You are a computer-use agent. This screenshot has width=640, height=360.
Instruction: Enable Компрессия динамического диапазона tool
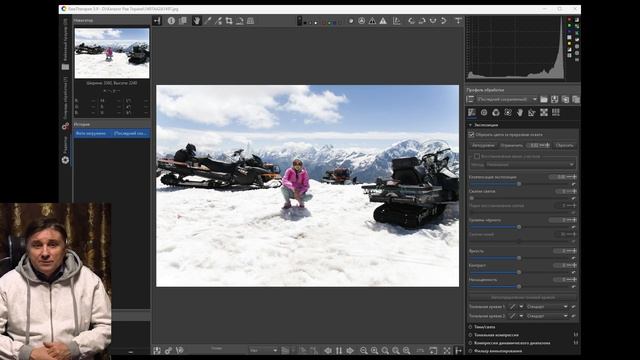[470, 343]
